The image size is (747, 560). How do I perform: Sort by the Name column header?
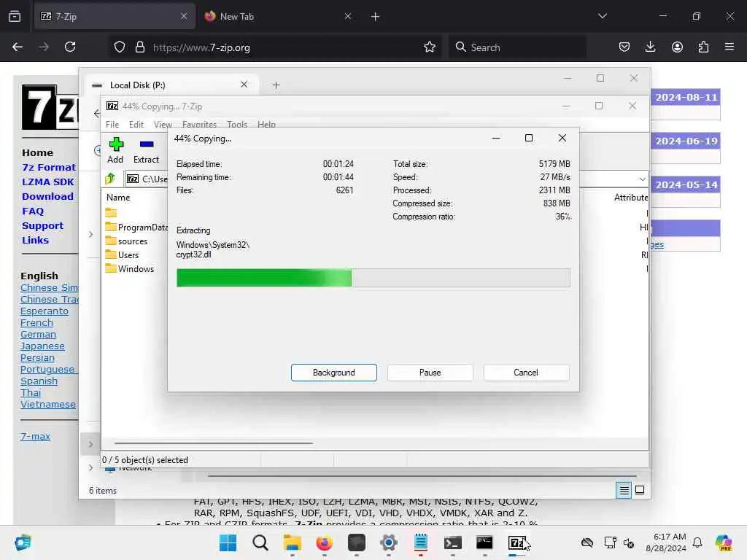tap(118, 197)
